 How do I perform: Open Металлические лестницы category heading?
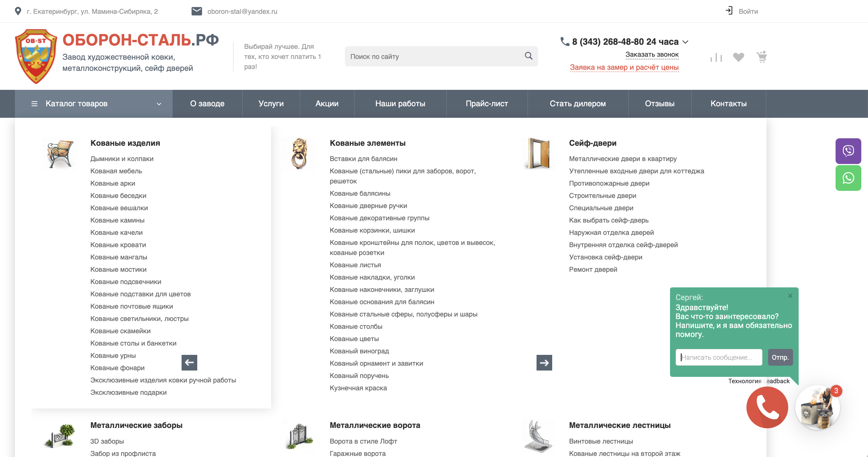pos(620,425)
